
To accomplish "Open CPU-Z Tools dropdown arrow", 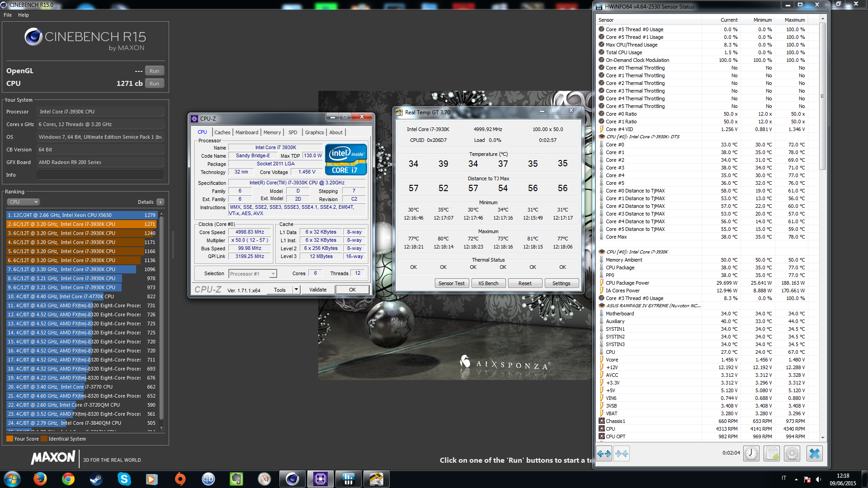I will click(296, 290).
